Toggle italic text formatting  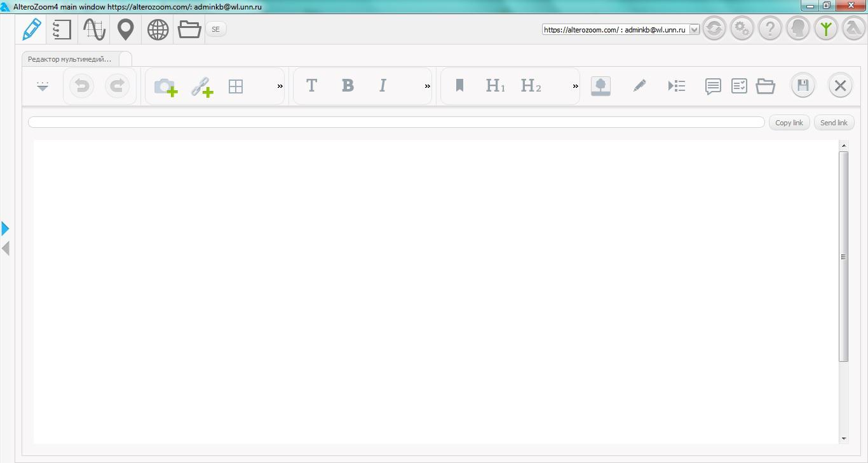383,86
